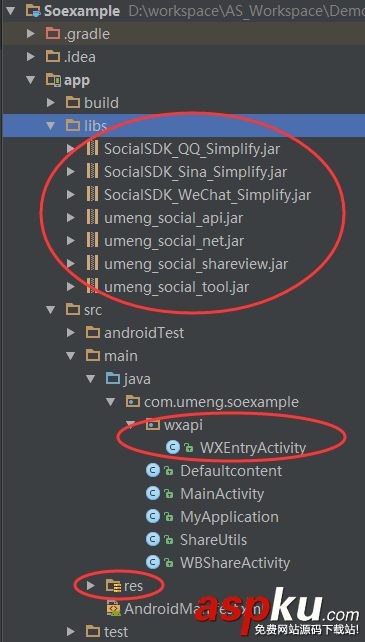Expand the res folder arrow

coord(91,585)
